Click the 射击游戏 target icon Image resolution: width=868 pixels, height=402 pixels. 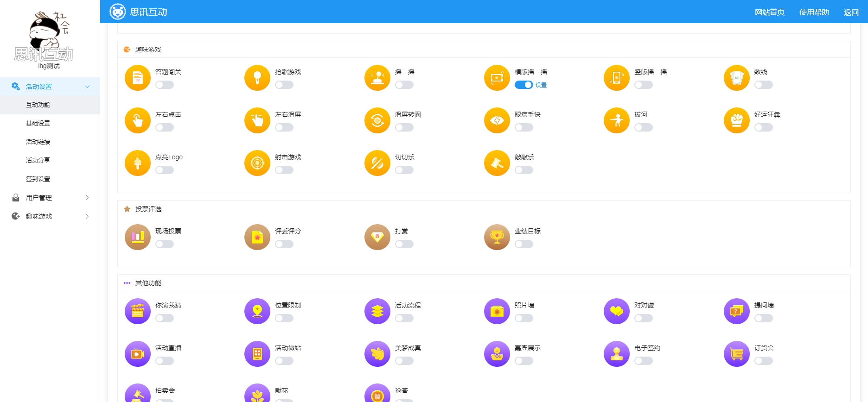pos(257,163)
